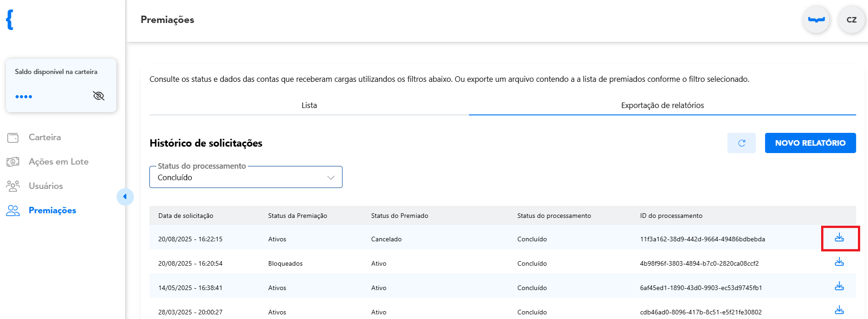
Task: Click Premiações page title
Action: click(167, 20)
